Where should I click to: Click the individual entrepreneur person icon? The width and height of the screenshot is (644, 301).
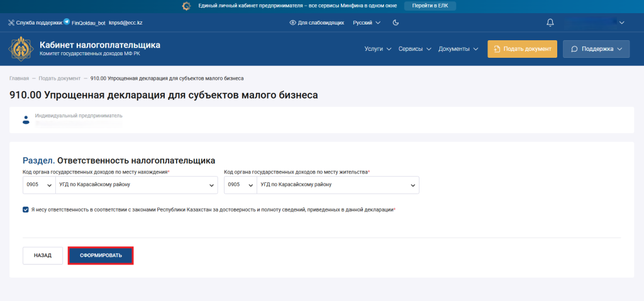click(26, 119)
